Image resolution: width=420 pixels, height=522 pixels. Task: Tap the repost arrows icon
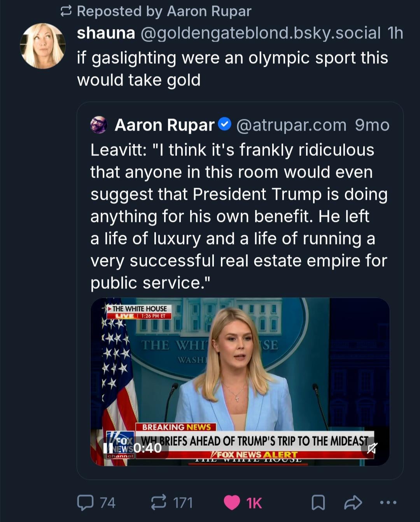pos(159,503)
